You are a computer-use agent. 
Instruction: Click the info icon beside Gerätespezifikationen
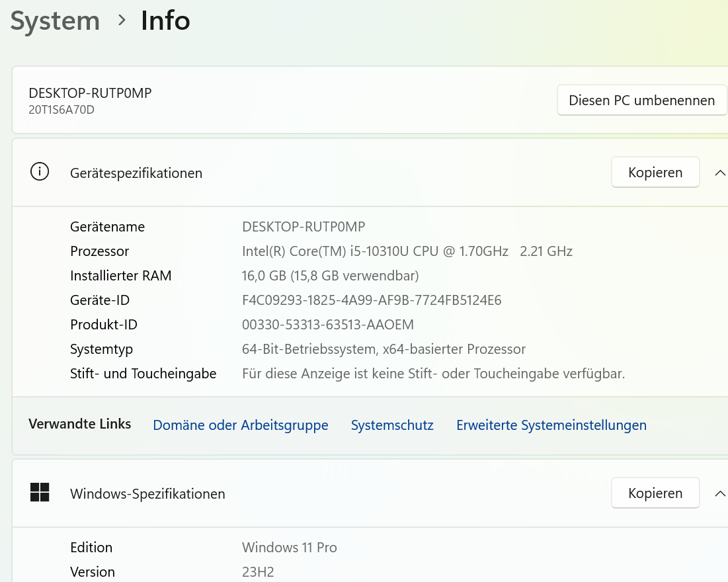click(x=40, y=172)
